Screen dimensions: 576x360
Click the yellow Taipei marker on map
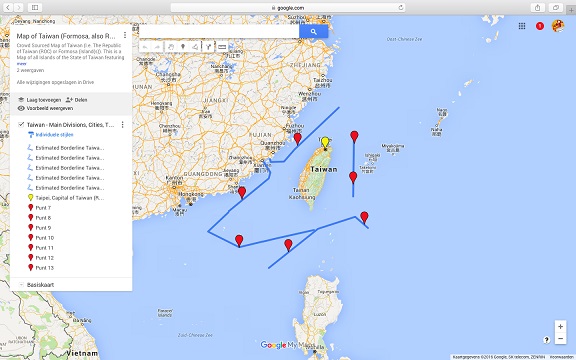coord(325,143)
